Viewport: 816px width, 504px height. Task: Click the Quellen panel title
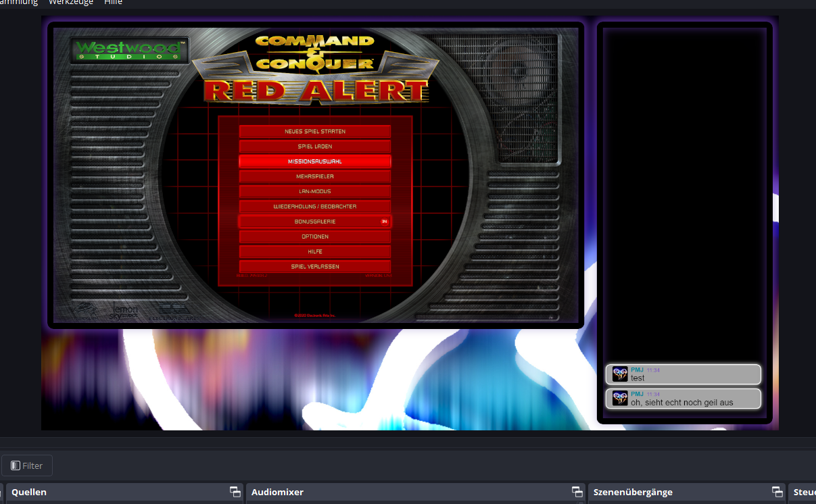pyautogui.click(x=29, y=492)
